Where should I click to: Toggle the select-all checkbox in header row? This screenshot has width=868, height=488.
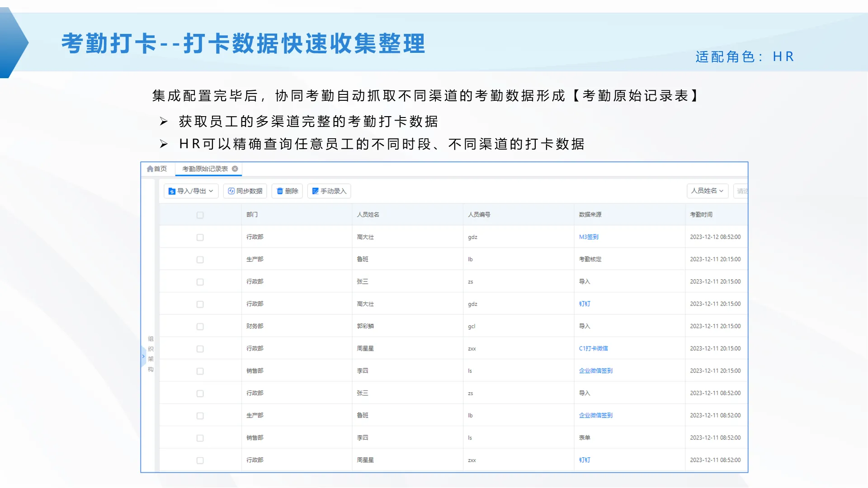pyautogui.click(x=200, y=215)
